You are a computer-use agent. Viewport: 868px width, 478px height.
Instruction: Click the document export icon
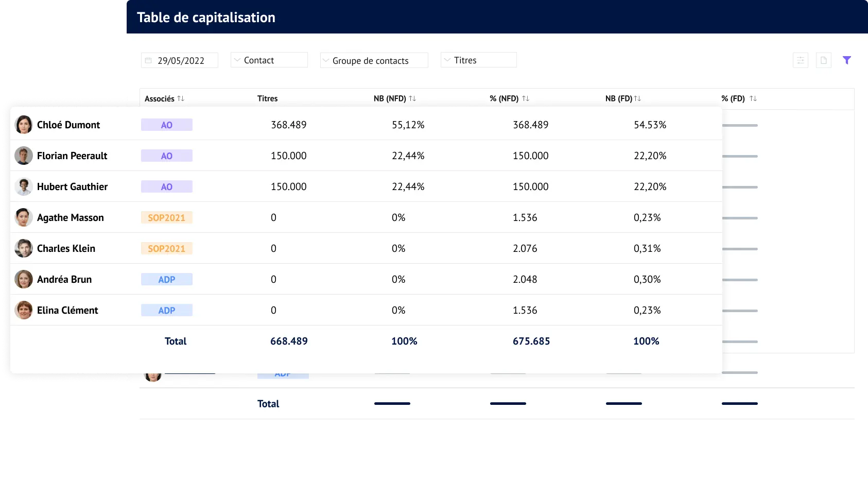click(824, 60)
